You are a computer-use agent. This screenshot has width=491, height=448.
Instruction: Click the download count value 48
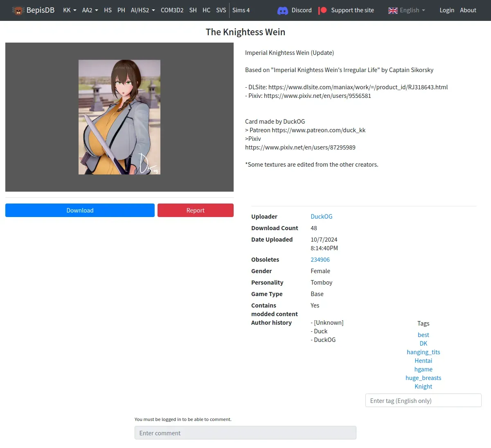[x=314, y=228]
